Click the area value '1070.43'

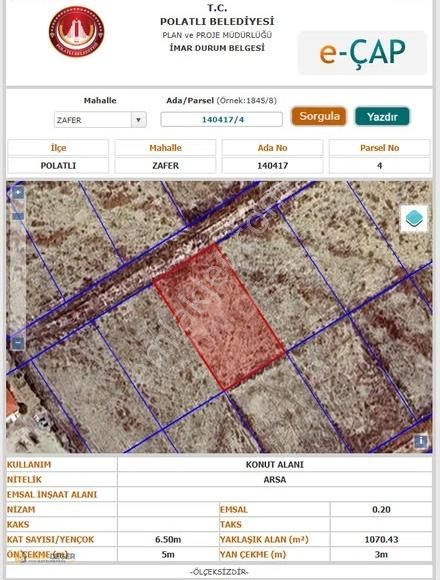(x=381, y=540)
